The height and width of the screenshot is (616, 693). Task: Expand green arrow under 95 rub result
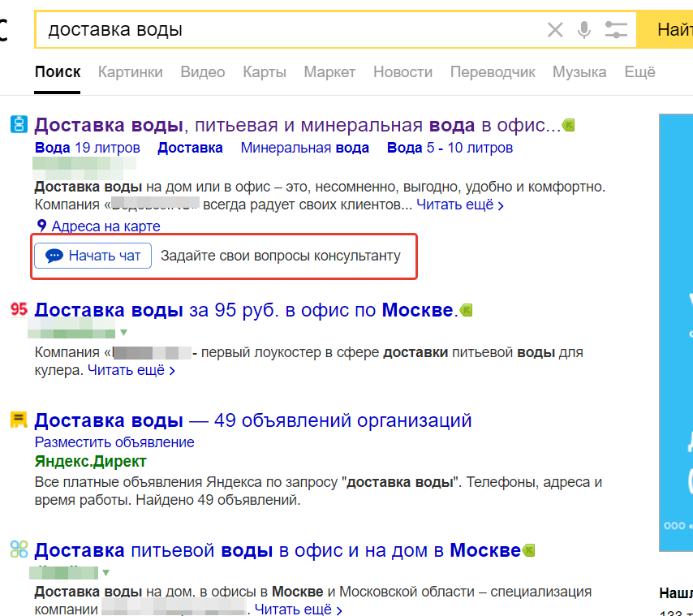coord(124,333)
